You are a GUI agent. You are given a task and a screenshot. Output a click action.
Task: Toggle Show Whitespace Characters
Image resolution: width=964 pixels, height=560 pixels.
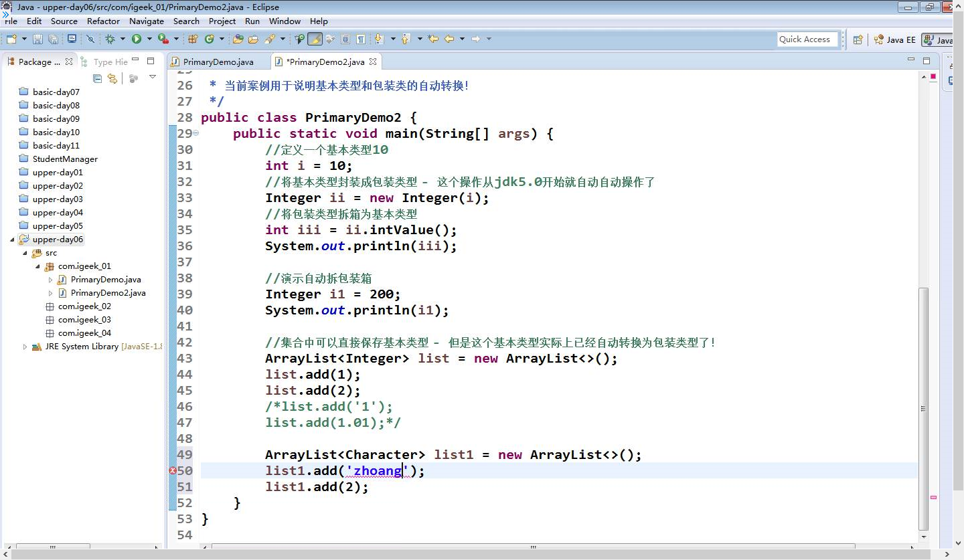(x=361, y=39)
